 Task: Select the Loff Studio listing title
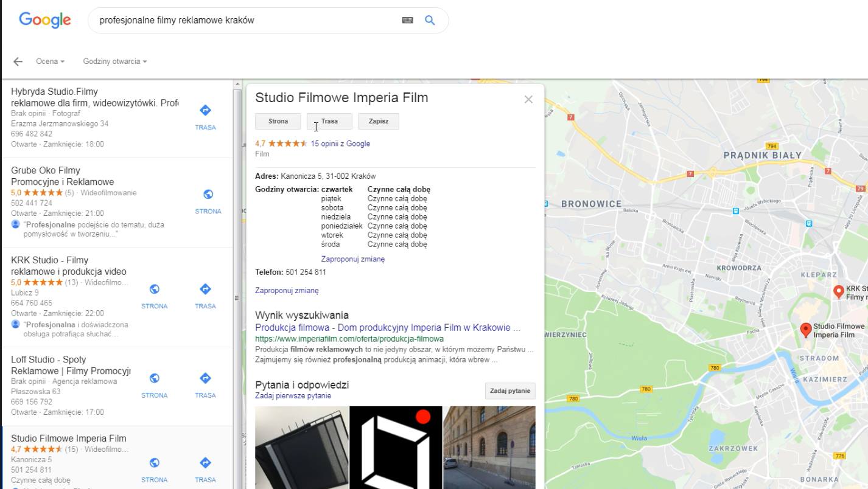pyautogui.click(x=71, y=365)
